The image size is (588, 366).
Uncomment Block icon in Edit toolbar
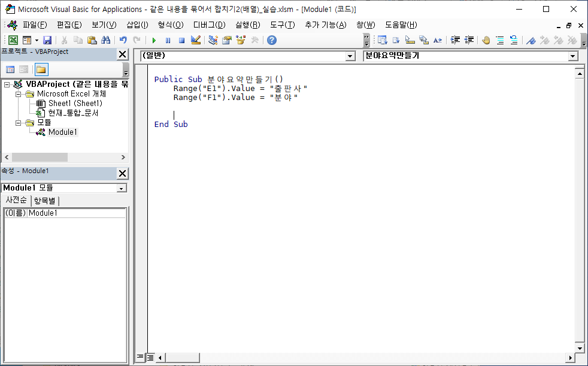[514, 40]
